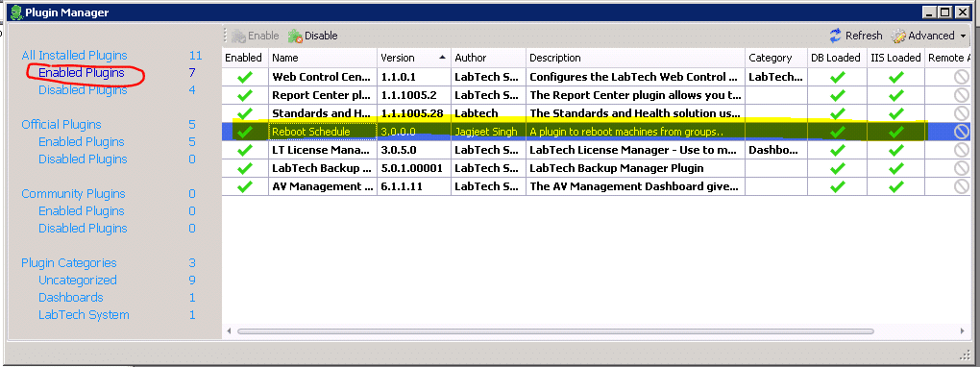Click Remote blocked icon in Web Control row

point(961,78)
